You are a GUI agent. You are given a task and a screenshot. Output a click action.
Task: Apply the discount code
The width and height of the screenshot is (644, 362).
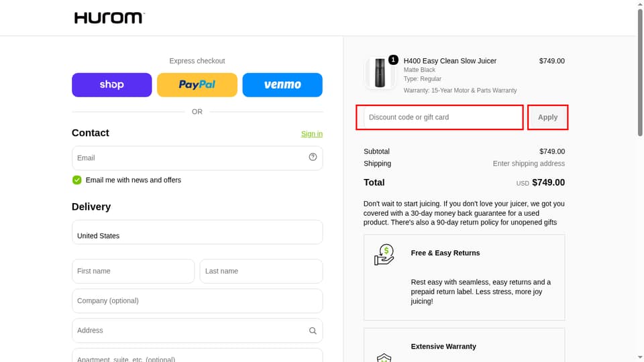click(548, 117)
